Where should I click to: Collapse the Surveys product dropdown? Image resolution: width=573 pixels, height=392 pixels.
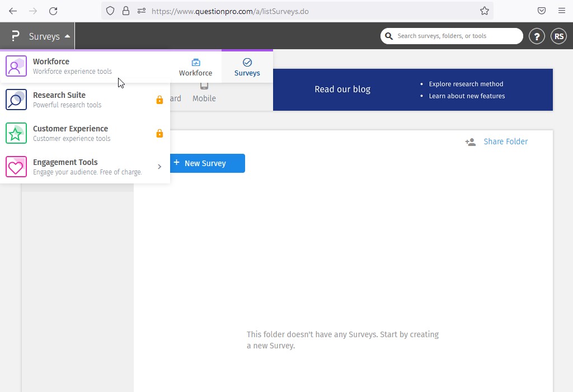coord(67,36)
